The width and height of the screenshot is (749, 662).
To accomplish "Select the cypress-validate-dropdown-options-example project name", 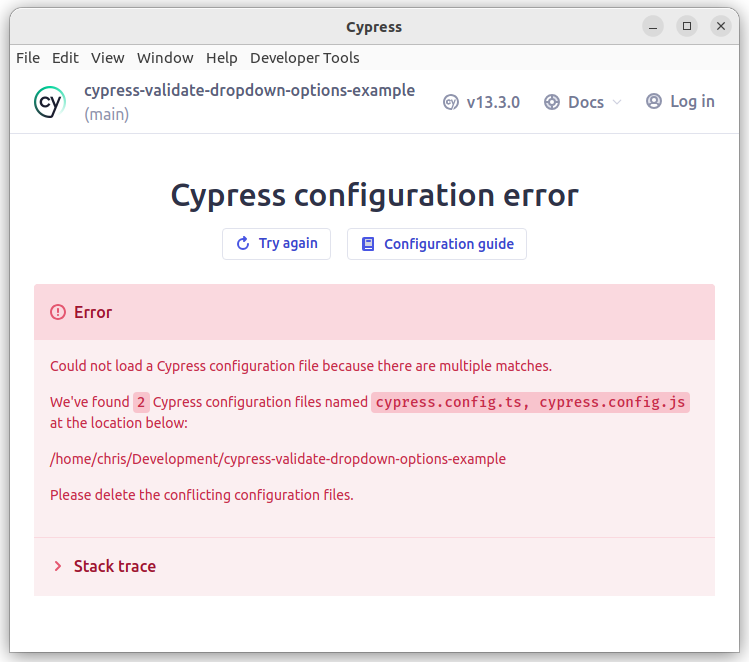I will (x=249, y=90).
